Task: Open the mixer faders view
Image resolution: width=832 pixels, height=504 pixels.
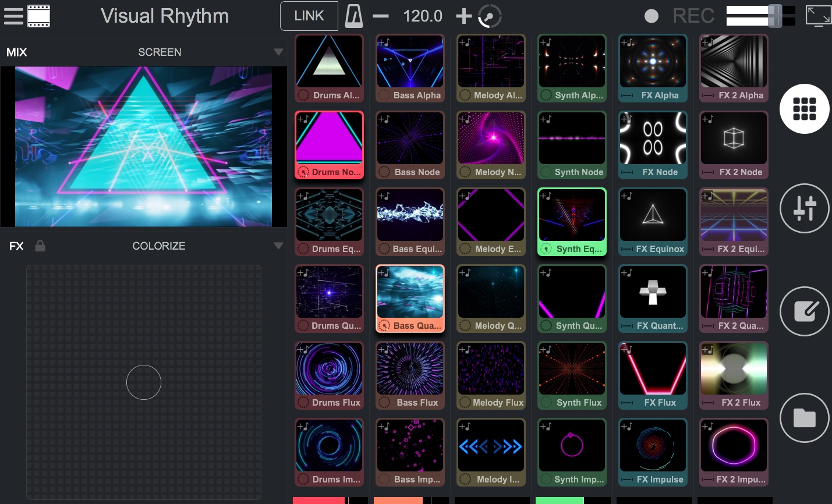Action: coord(805,208)
